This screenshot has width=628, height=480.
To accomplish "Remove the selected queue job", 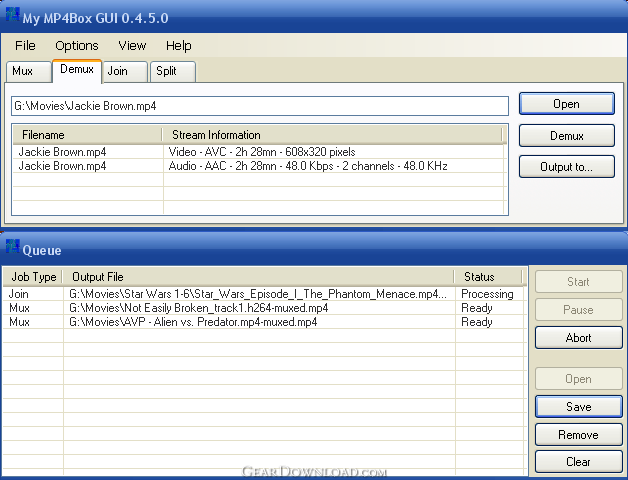I will [x=579, y=435].
